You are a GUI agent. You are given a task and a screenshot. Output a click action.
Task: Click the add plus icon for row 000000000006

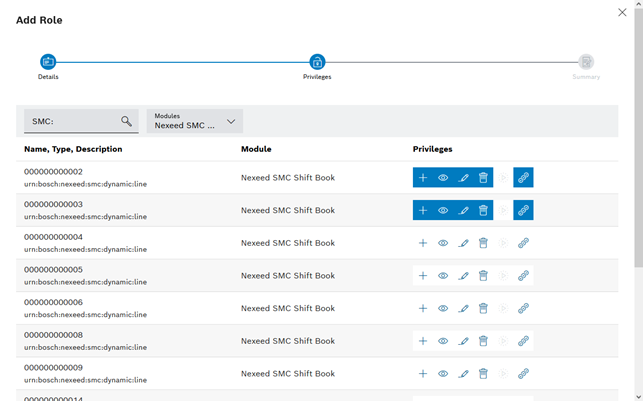click(423, 308)
